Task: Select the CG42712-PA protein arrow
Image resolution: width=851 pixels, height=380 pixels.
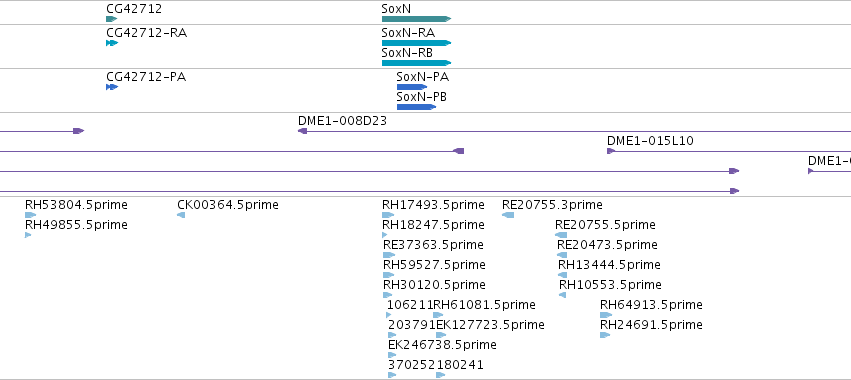Action: coord(112,87)
